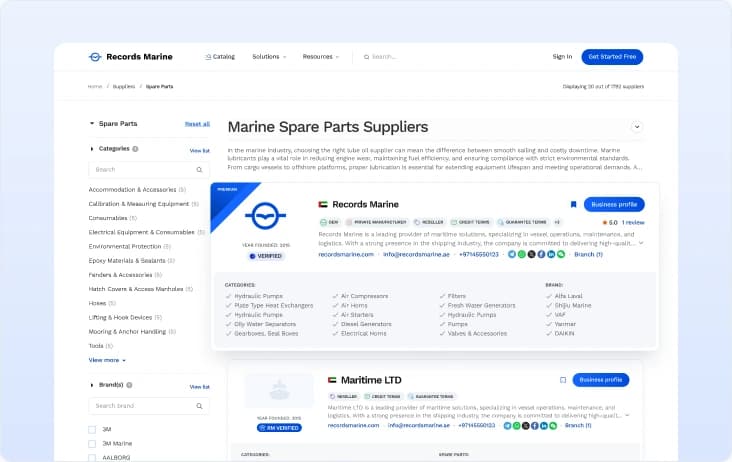Tick the 3M Marine brand checkbox
This screenshot has width=732, height=462.
pyautogui.click(x=92, y=444)
